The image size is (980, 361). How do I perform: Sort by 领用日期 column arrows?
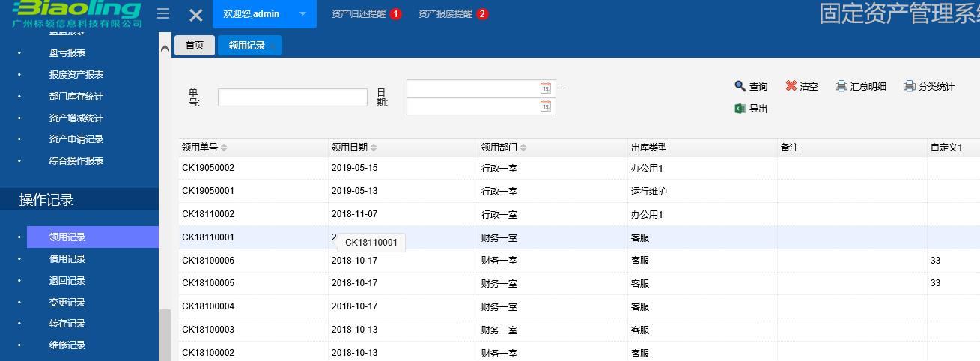coord(374,148)
